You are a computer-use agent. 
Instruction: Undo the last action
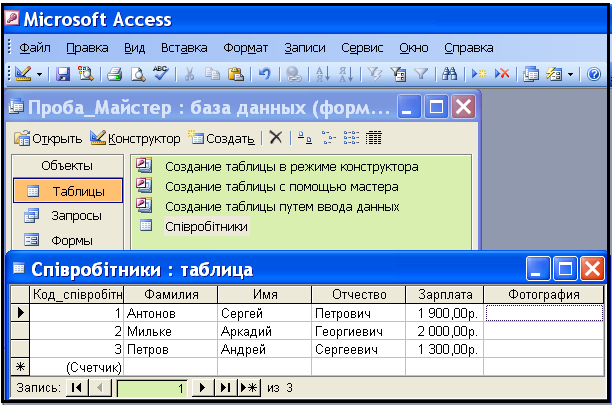tap(265, 73)
